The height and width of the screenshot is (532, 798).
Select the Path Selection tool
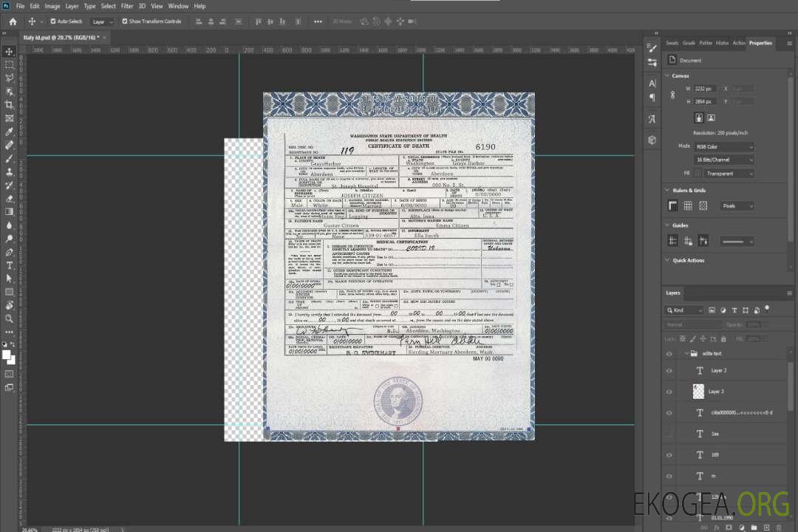click(9, 279)
